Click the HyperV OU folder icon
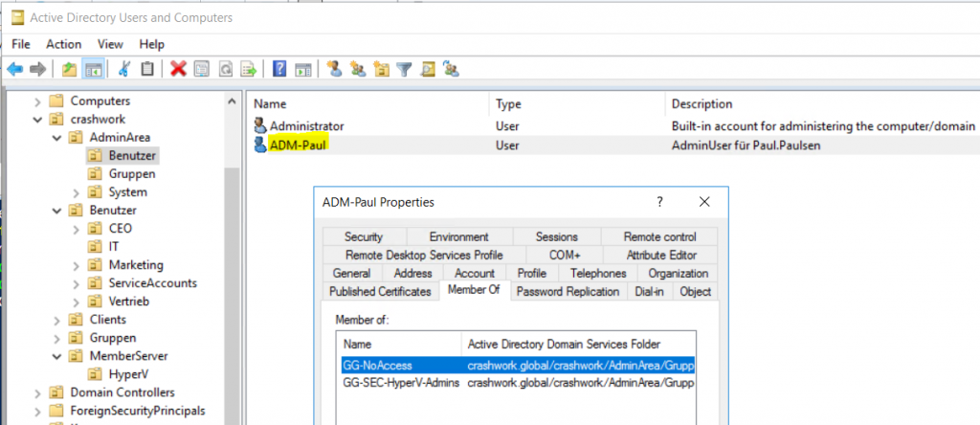 tap(95, 374)
